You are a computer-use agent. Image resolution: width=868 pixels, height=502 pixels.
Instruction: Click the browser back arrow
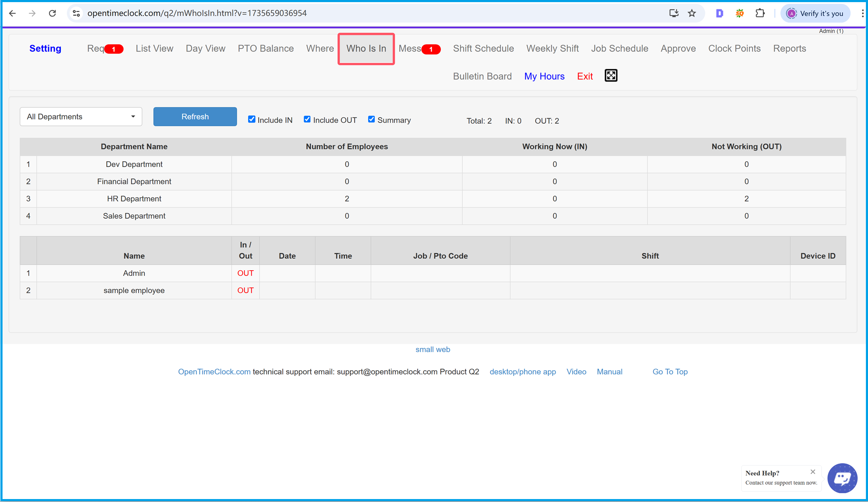pyautogui.click(x=12, y=13)
